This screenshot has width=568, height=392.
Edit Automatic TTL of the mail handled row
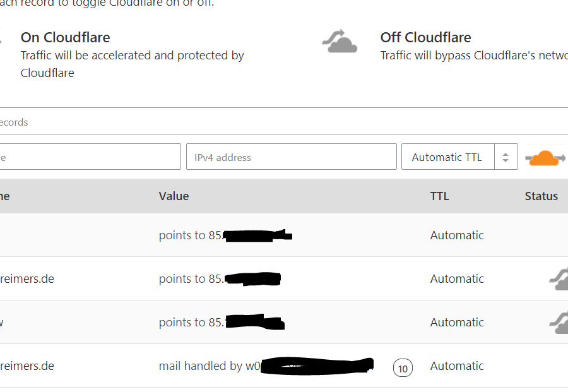[x=457, y=366]
